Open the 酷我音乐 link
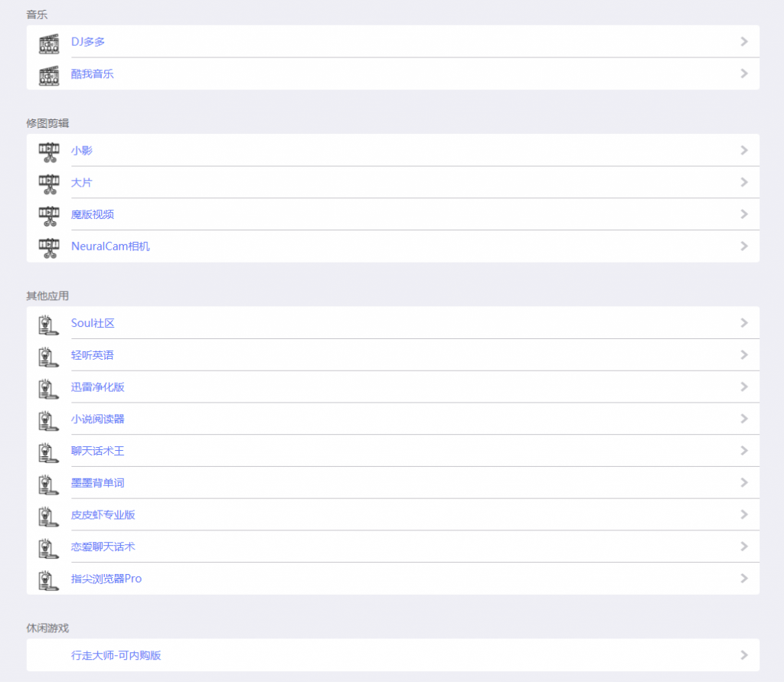This screenshot has height=682, width=784. point(93,73)
